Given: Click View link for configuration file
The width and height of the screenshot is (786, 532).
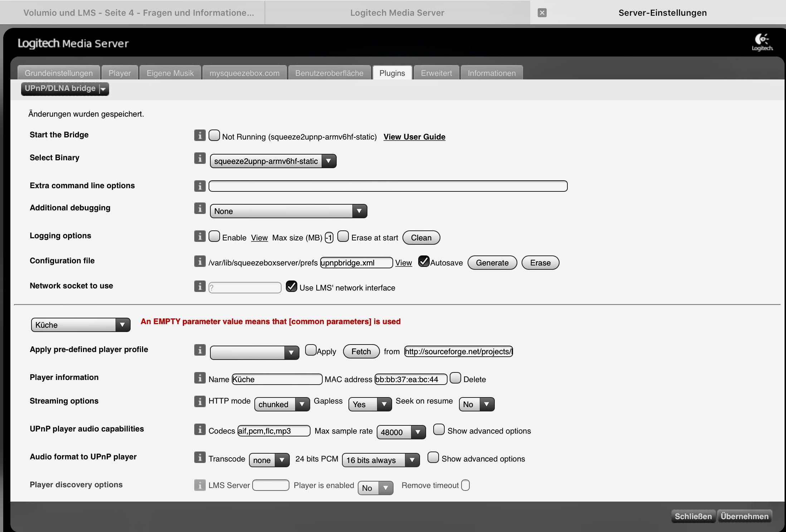Looking at the screenshot, I should 404,263.
